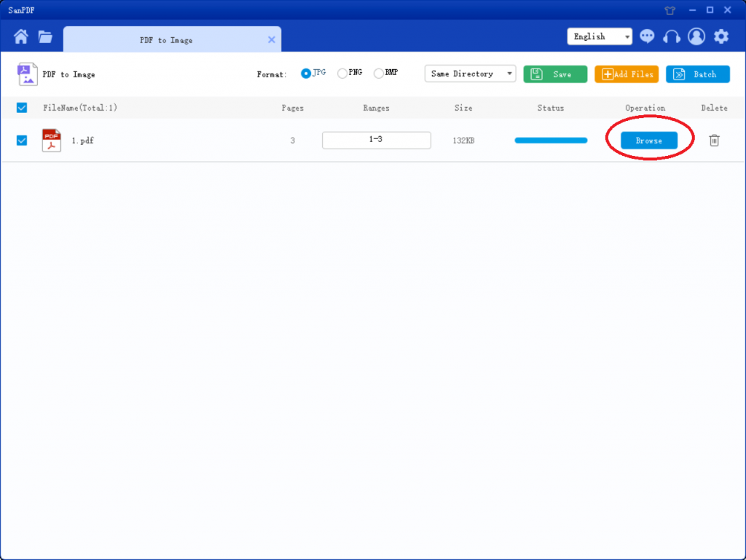Maximize the SanPDF window
Image resolution: width=746 pixels, height=560 pixels.
coord(710,10)
